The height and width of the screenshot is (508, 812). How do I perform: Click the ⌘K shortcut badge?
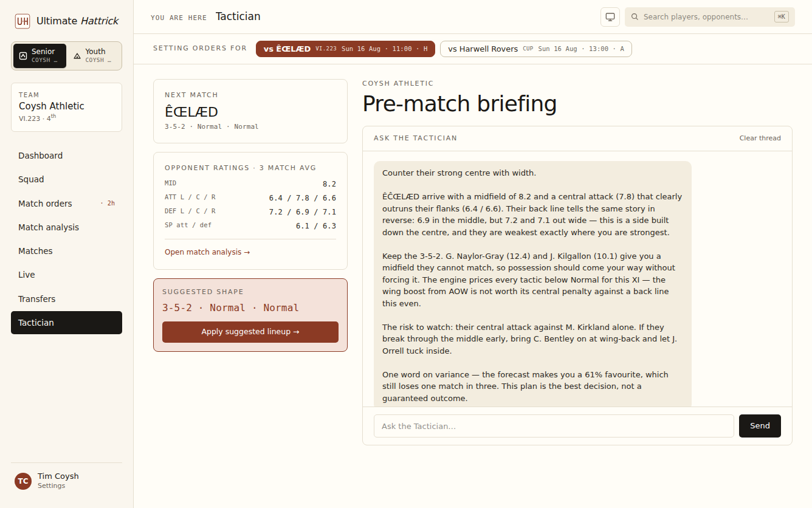pyautogui.click(x=782, y=17)
